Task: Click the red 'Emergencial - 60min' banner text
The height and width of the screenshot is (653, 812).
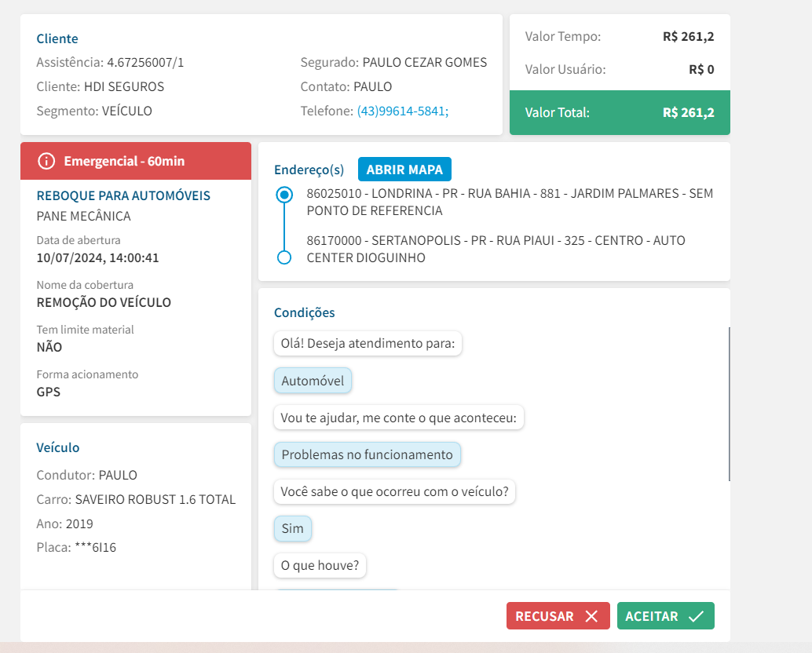Action: 124,161
